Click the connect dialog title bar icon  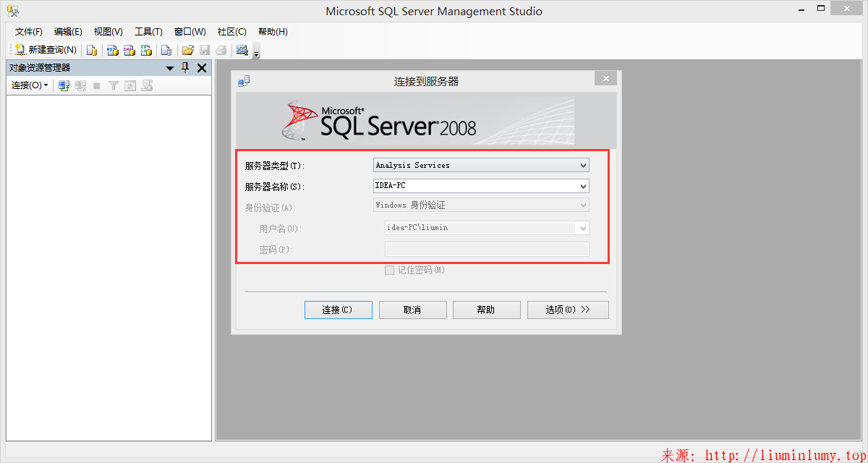(x=244, y=81)
